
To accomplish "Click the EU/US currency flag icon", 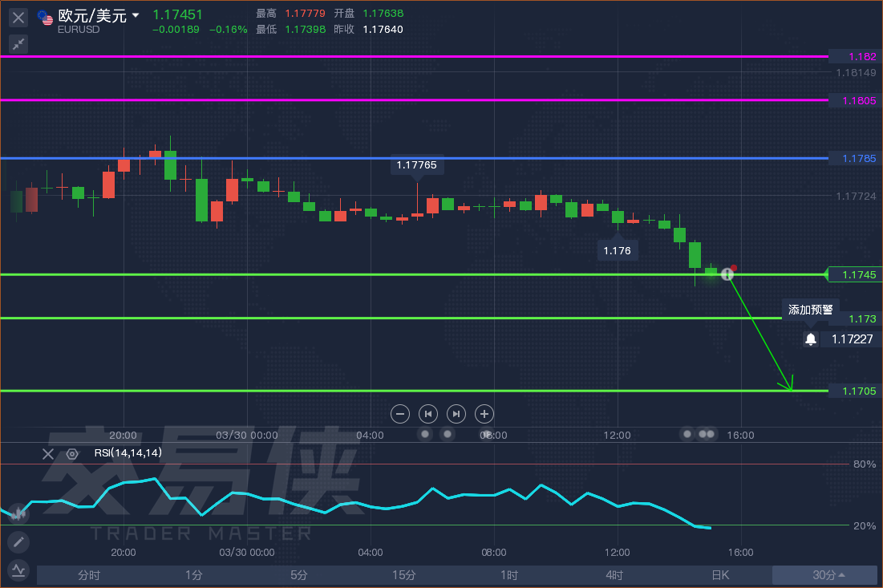I will (45, 18).
